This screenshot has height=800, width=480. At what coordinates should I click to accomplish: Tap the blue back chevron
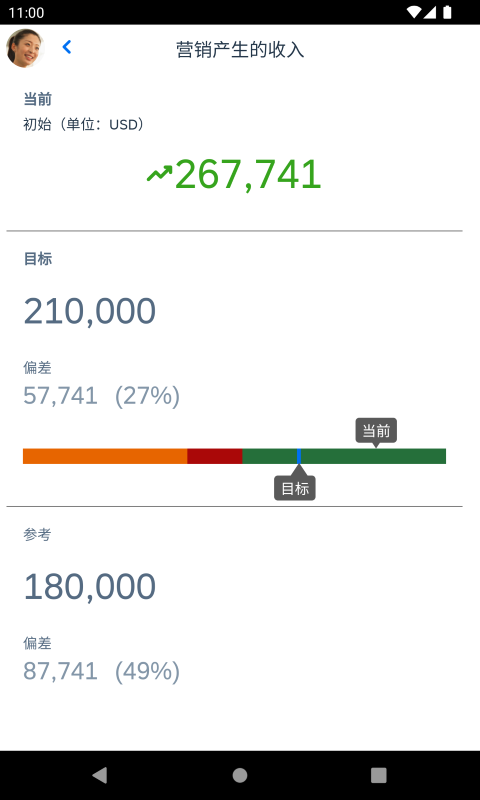(67, 47)
